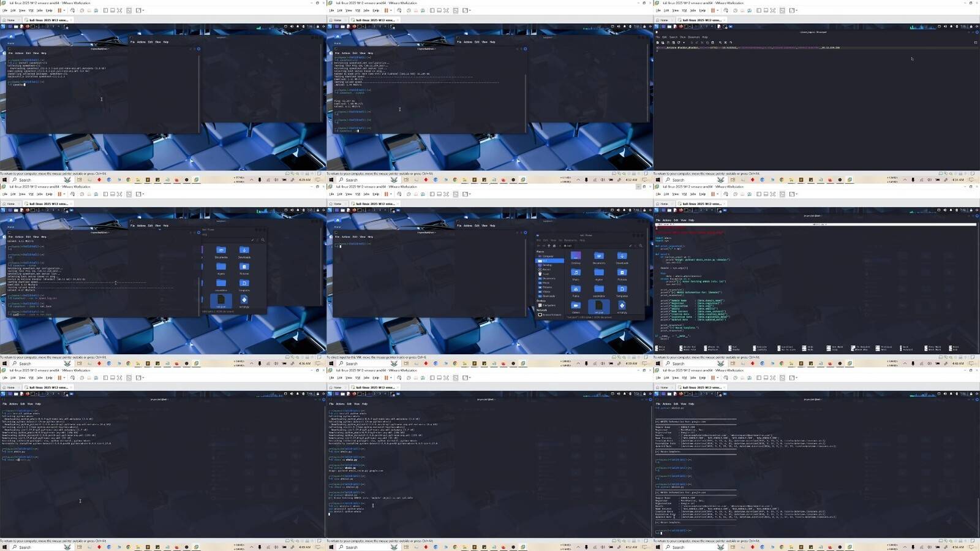Open terminal's Actions menu in the nano editor screenshot
980x551 pixels.
[x=667, y=220]
